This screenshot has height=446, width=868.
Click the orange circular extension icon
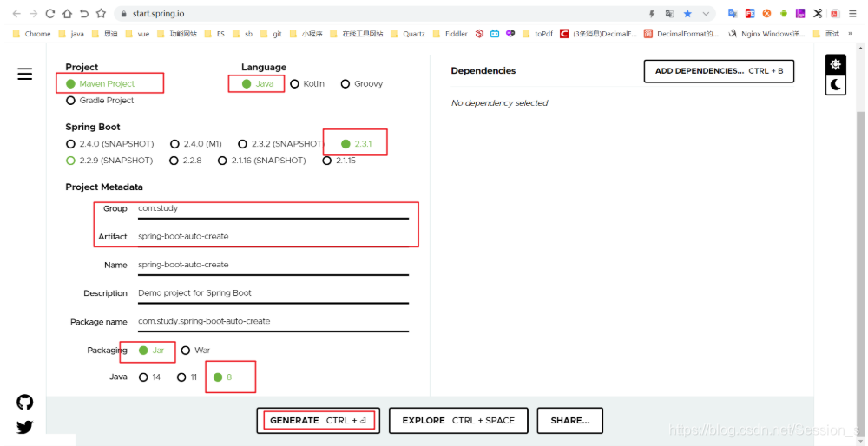point(766,13)
